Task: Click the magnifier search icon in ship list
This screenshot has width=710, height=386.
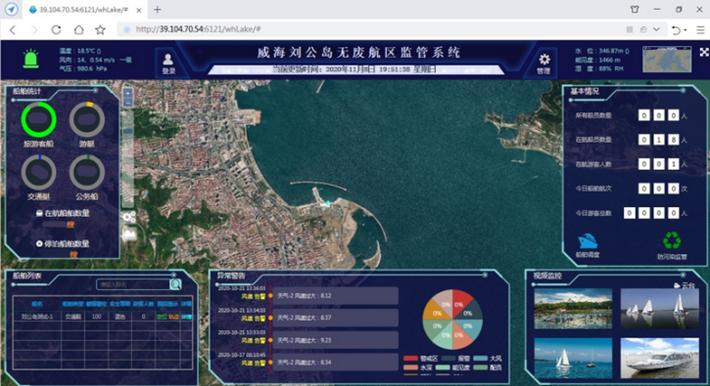Action: [x=176, y=284]
